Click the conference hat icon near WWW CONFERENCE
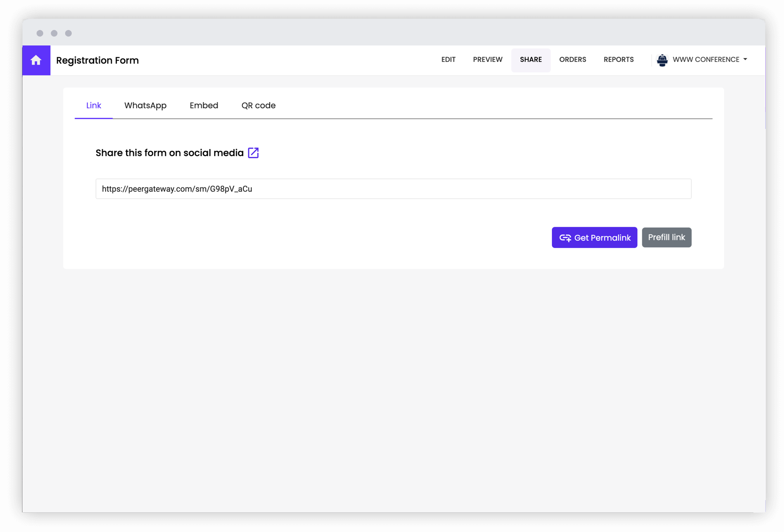Image resolution: width=784 pixels, height=532 pixels. 663,60
